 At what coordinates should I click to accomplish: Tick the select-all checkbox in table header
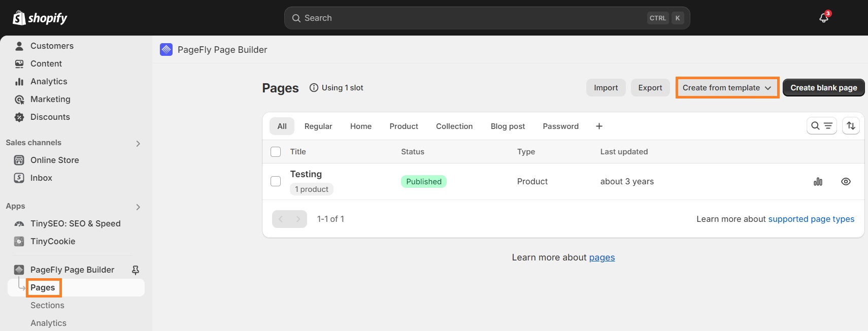click(276, 152)
